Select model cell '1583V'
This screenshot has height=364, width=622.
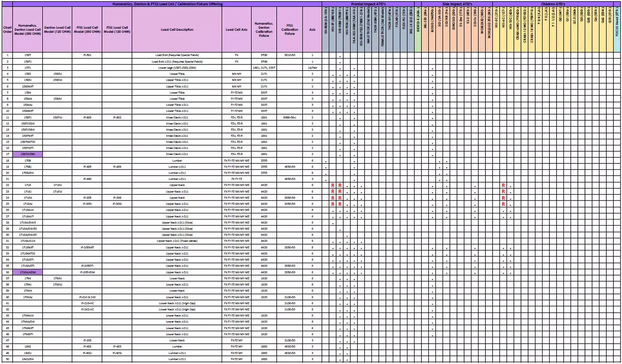click(57, 74)
